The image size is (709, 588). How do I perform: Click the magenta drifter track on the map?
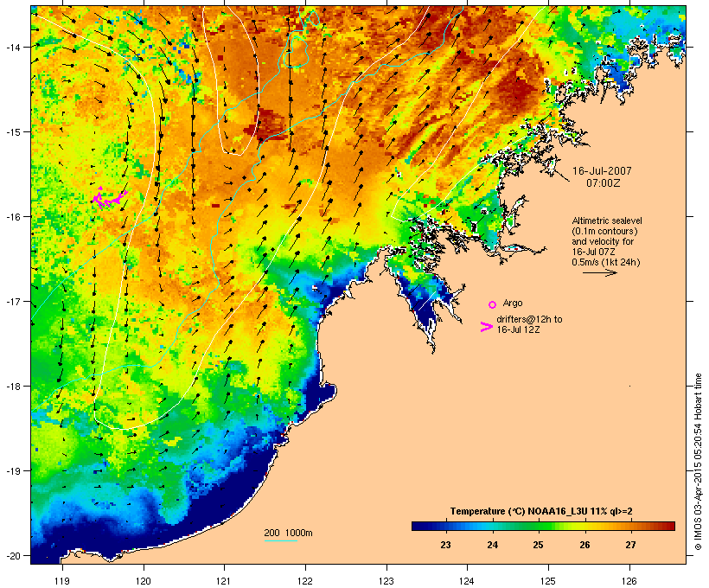click(109, 197)
